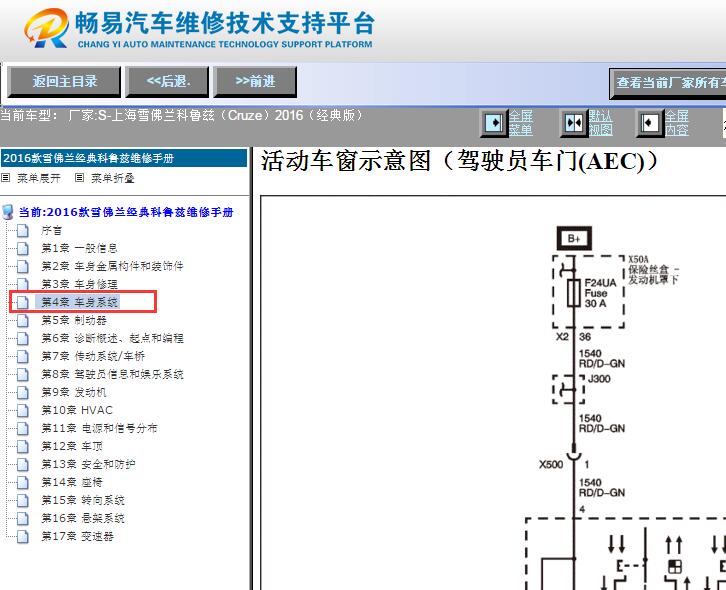Image resolution: width=726 pixels, height=590 pixels.
Task: Click the page icon beside 第5章
Action: tap(23, 320)
